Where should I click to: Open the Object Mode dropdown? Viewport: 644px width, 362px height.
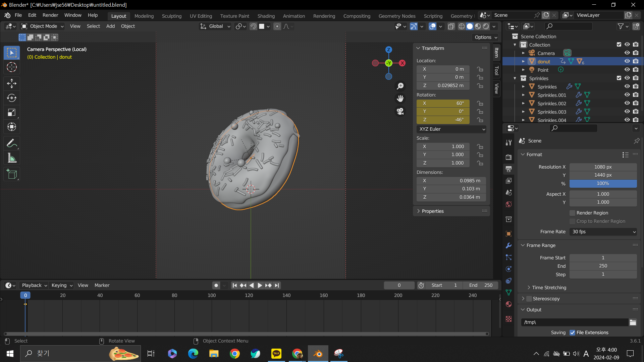42,26
